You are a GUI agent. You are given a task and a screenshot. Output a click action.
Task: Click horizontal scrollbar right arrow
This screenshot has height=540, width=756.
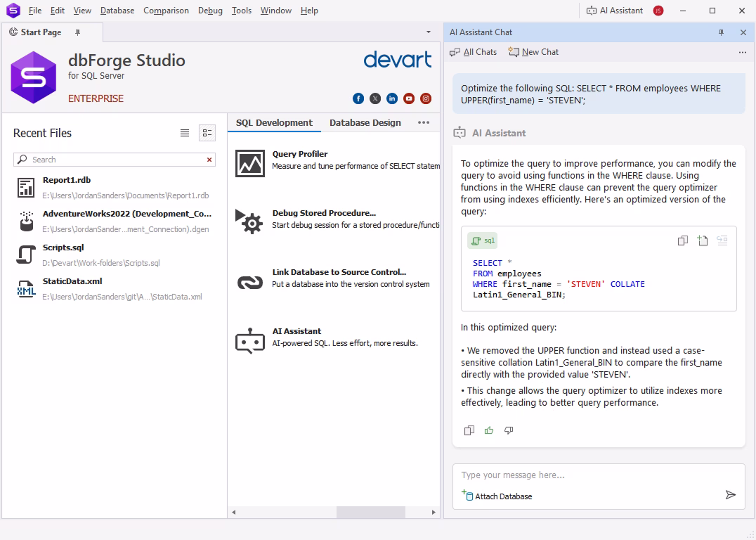(434, 512)
